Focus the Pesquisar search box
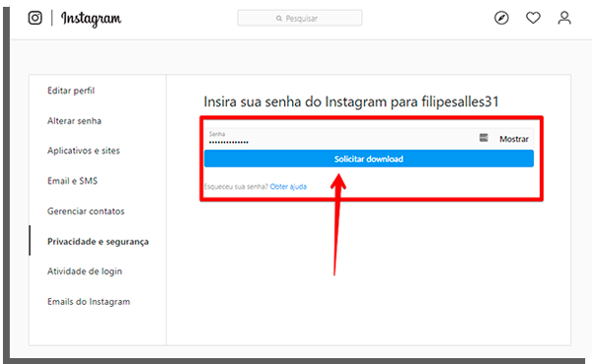The width and height of the screenshot is (592, 364). pos(300,18)
